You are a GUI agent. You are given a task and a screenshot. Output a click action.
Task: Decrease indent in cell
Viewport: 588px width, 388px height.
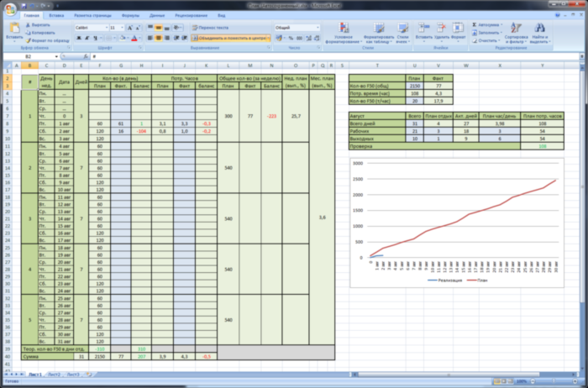point(176,38)
